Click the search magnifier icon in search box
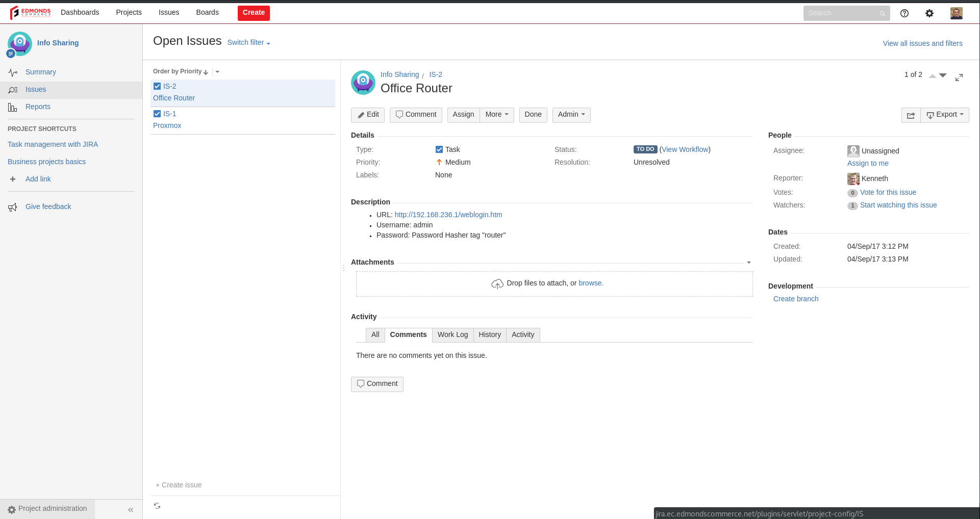Image resolution: width=980 pixels, height=519 pixels. click(x=883, y=14)
